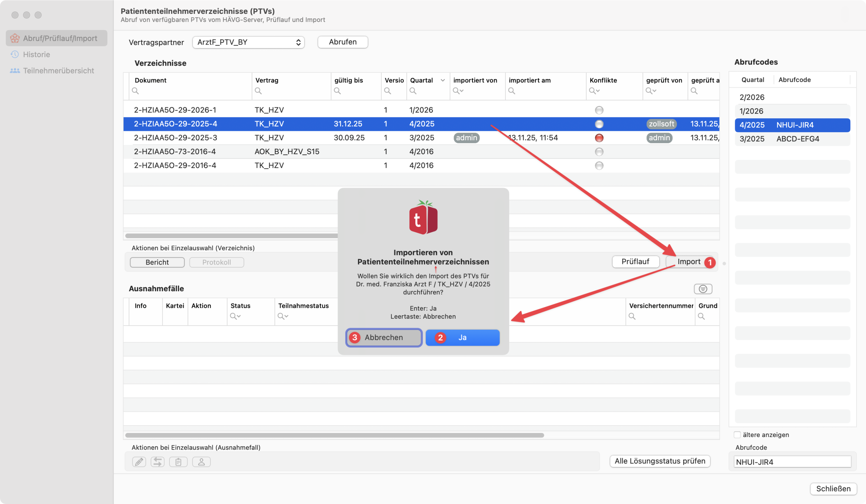The image size is (866, 504).
Task: Click the conflict circle in the AOK_BY_HZV_S15 row
Action: click(599, 152)
